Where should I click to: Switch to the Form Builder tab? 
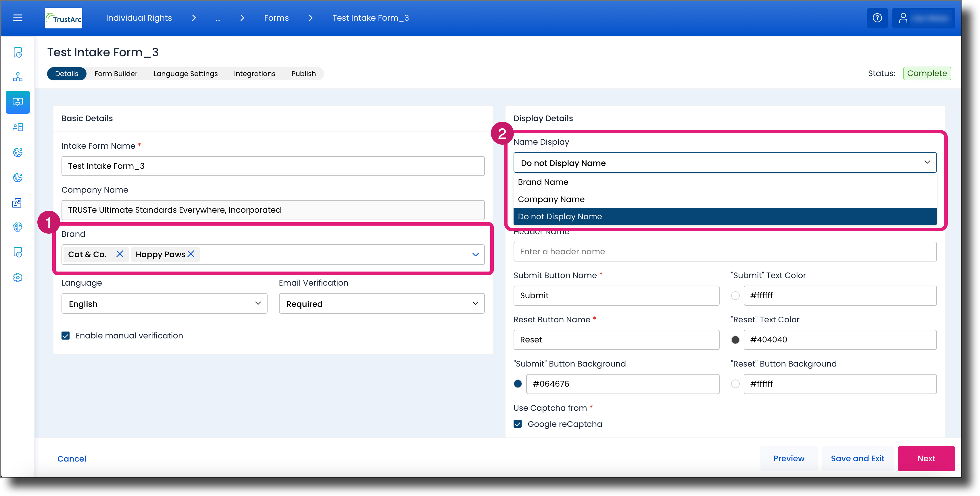116,74
